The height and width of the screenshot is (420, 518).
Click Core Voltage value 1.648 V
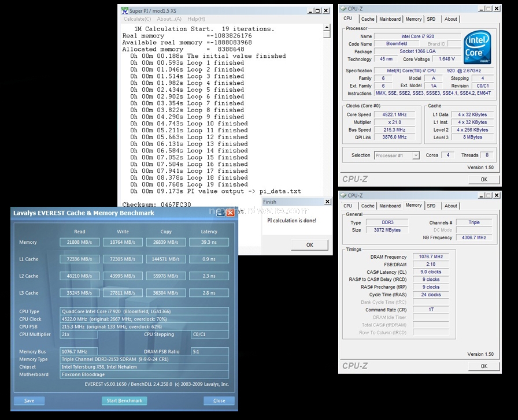446,59
